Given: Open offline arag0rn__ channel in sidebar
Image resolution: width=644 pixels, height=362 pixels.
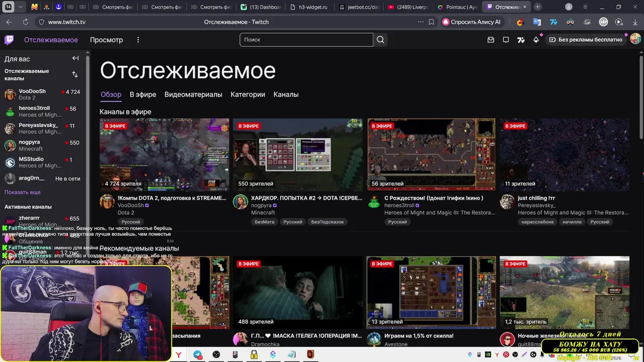Looking at the screenshot, I should click(x=43, y=178).
